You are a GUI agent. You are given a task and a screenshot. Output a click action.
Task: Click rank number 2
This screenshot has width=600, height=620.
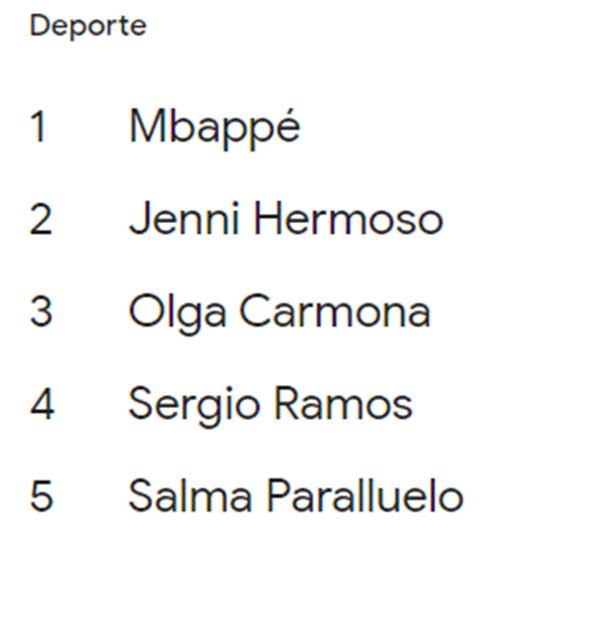coord(40,220)
